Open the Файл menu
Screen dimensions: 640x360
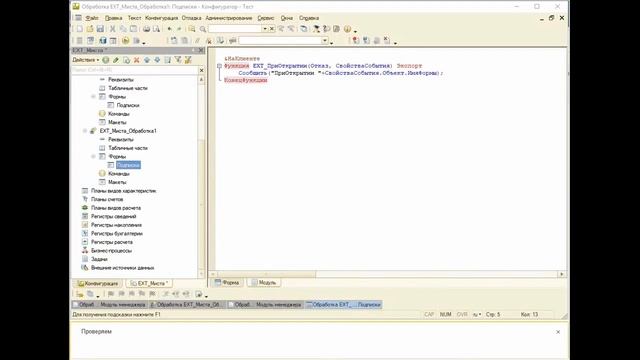pyautogui.click(x=92, y=18)
